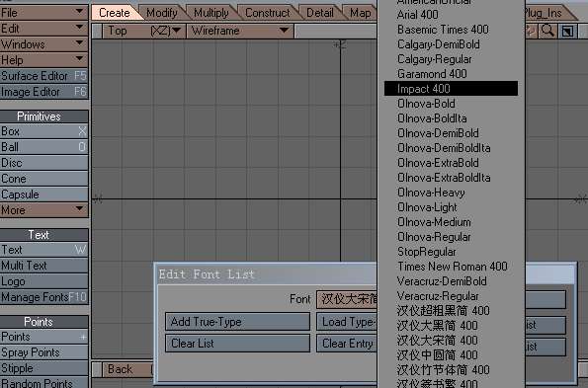This screenshot has width=588, height=388.
Task: Choose Olnova-Regular font
Action: (451, 236)
